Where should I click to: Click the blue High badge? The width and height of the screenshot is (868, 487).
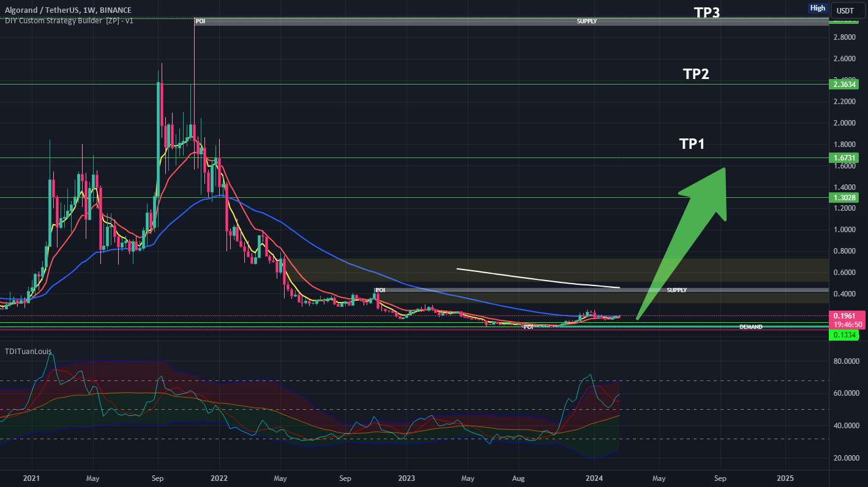coord(817,8)
